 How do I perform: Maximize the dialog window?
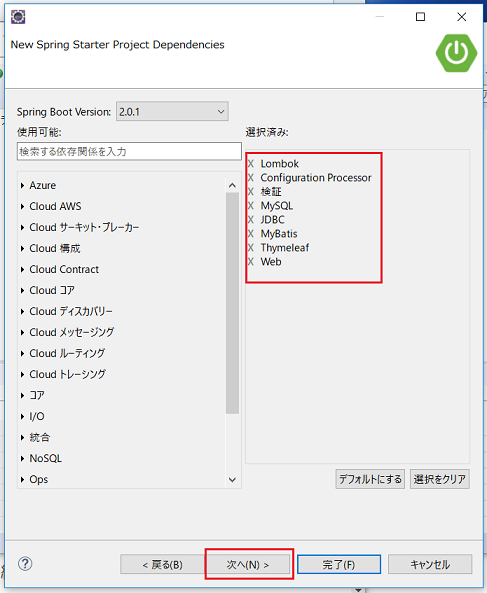420,17
